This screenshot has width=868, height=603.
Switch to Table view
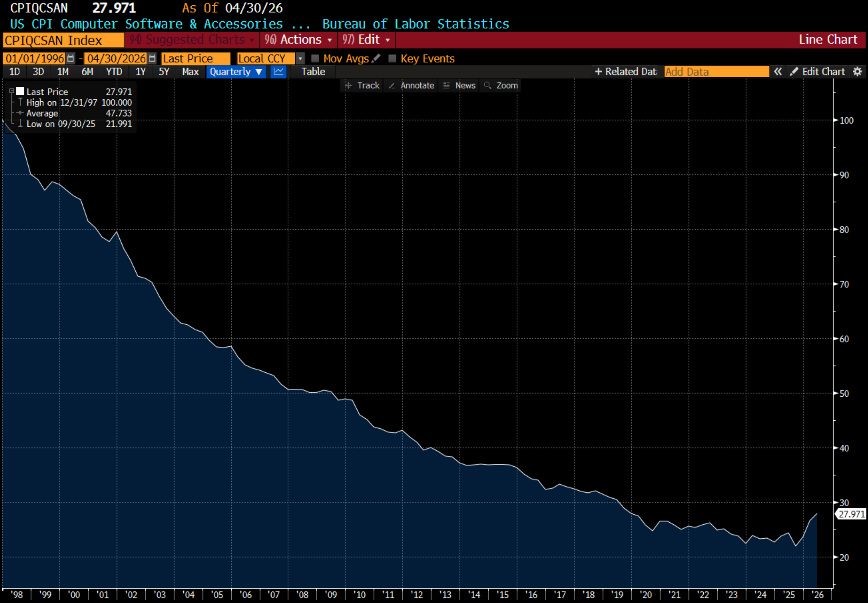point(313,72)
